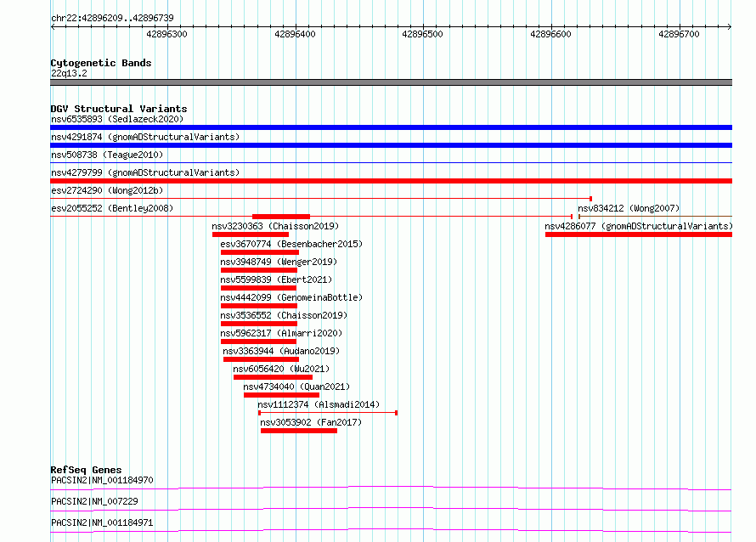Screen dimensions: 756x542
Task: Click the right arrow of the coordinate ruler
Action: [x=730, y=26]
